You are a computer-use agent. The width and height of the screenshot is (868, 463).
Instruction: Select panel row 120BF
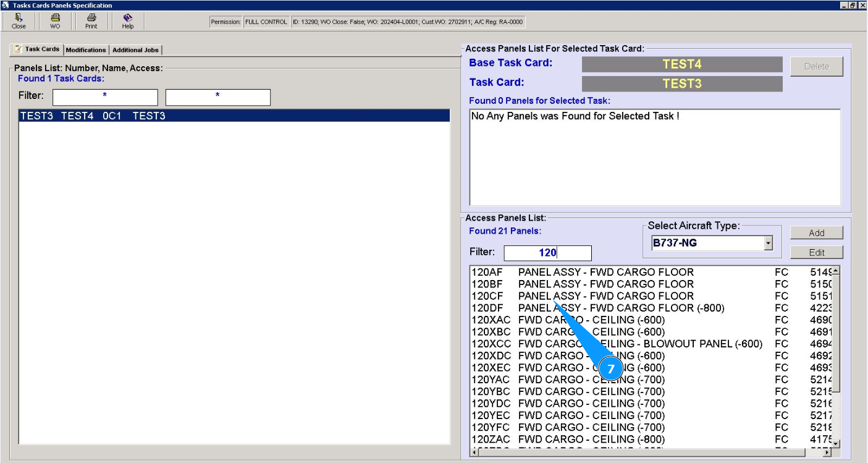[651, 284]
